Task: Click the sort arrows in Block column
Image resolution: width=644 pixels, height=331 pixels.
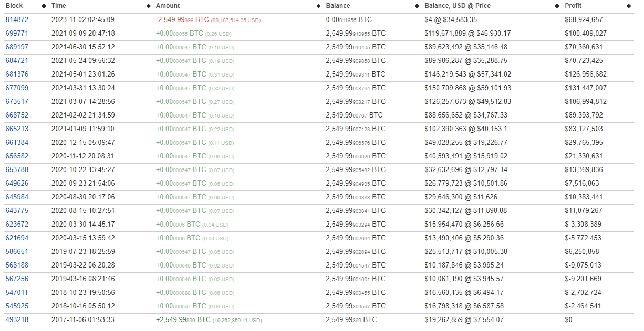Action: pos(44,6)
